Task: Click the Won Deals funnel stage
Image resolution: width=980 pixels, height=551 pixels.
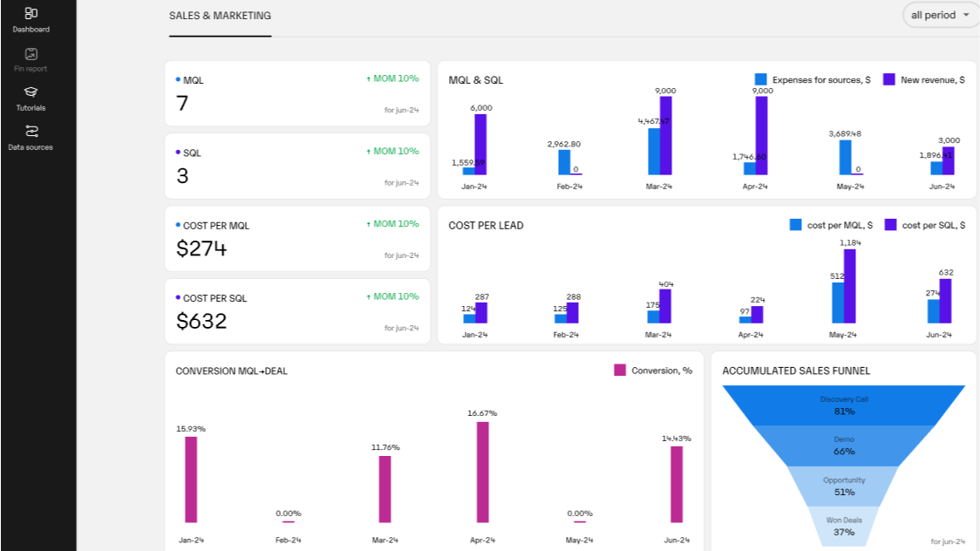Action: coord(843,526)
